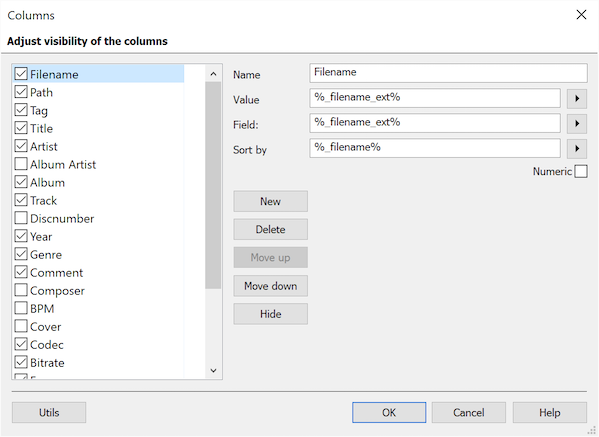Open placeholder arrow menu for Value field
599x437 pixels.
pyautogui.click(x=577, y=99)
